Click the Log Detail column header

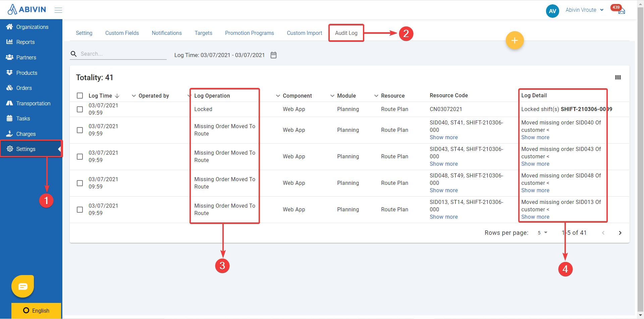pyautogui.click(x=534, y=96)
